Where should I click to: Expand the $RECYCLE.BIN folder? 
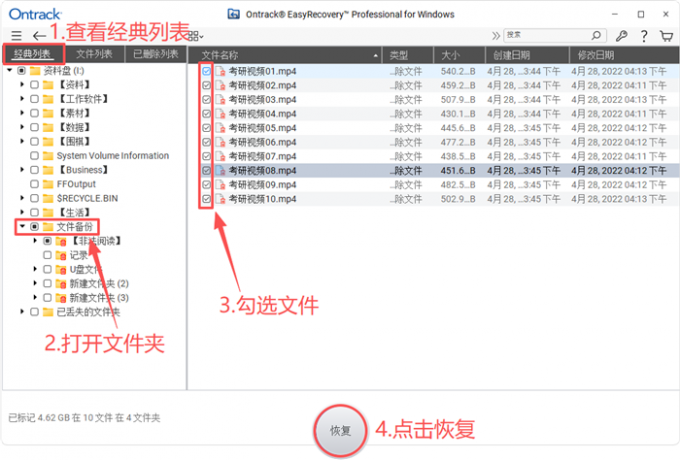tap(22, 198)
